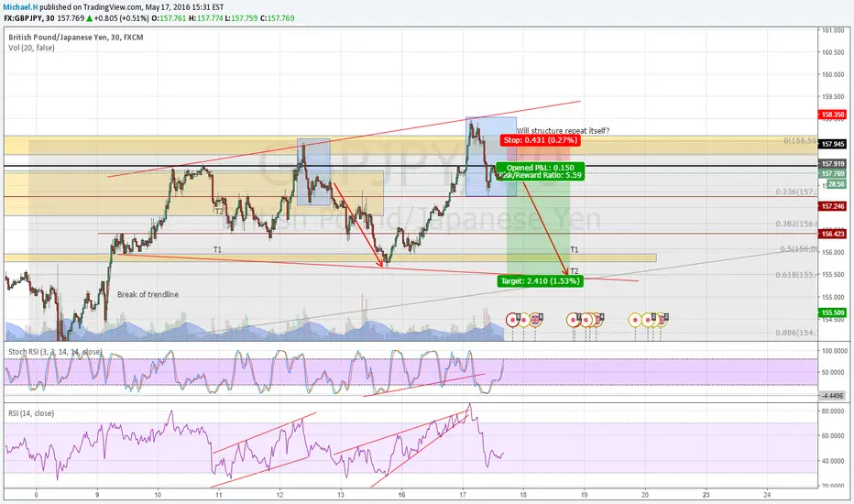
Task: Click the 161.000 price axis value
Action: click(x=833, y=30)
